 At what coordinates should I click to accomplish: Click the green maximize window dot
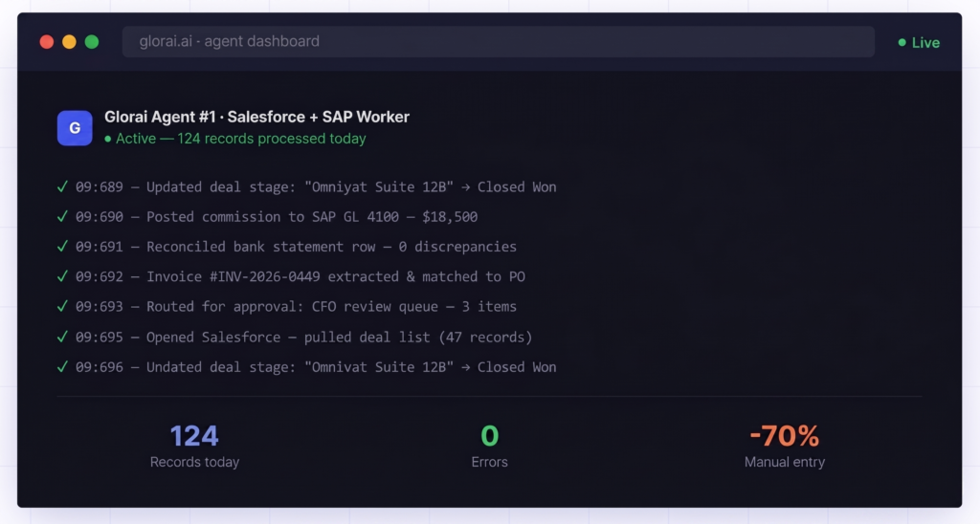(x=92, y=41)
